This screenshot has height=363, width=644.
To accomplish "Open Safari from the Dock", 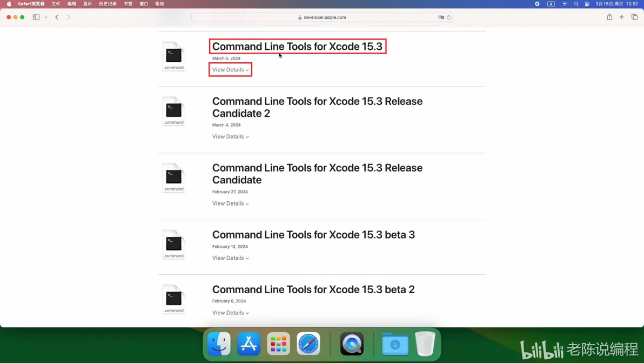I will click(308, 344).
